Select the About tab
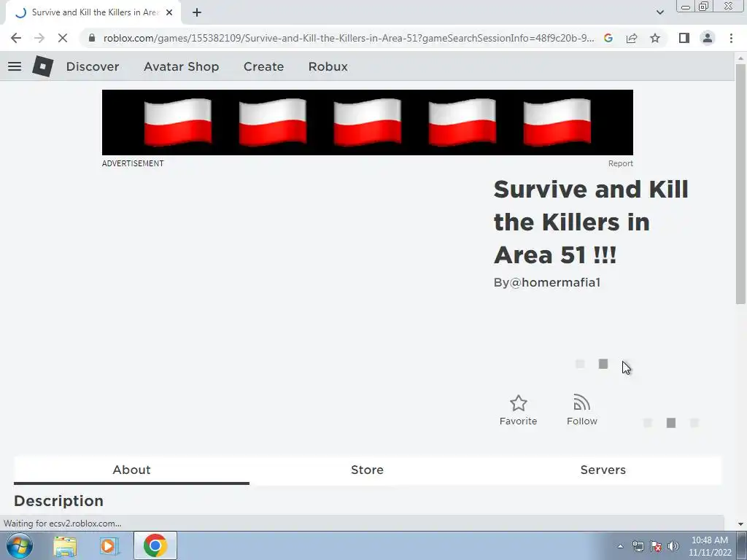The width and height of the screenshot is (747, 560). click(x=131, y=470)
